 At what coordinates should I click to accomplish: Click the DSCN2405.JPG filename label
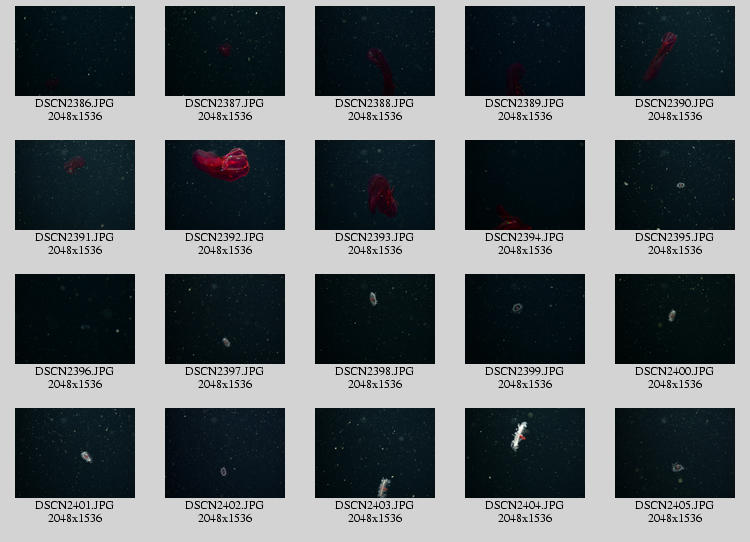(674, 505)
